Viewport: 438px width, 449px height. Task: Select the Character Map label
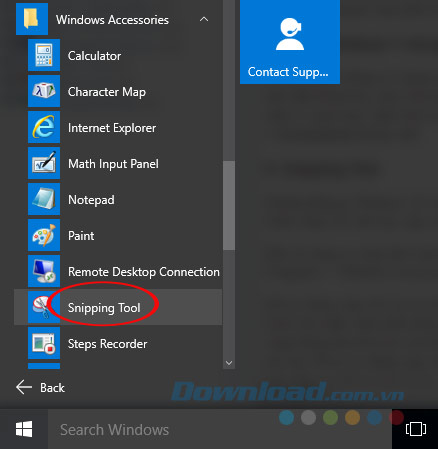pyautogui.click(x=107, y=92)
